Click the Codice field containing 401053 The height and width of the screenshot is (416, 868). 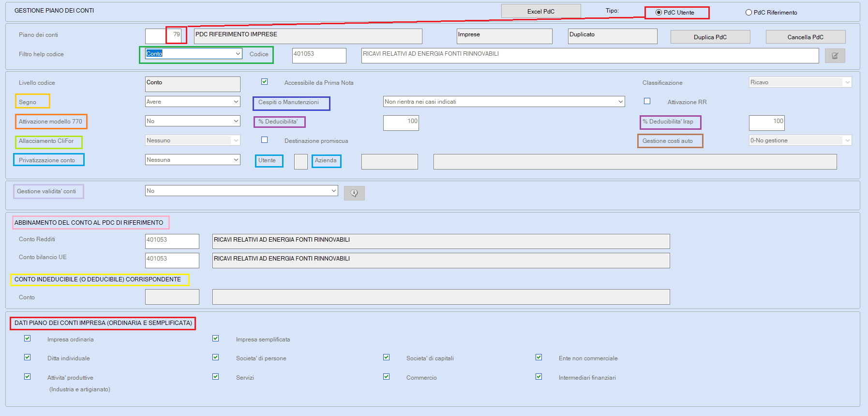pos(319,56)
